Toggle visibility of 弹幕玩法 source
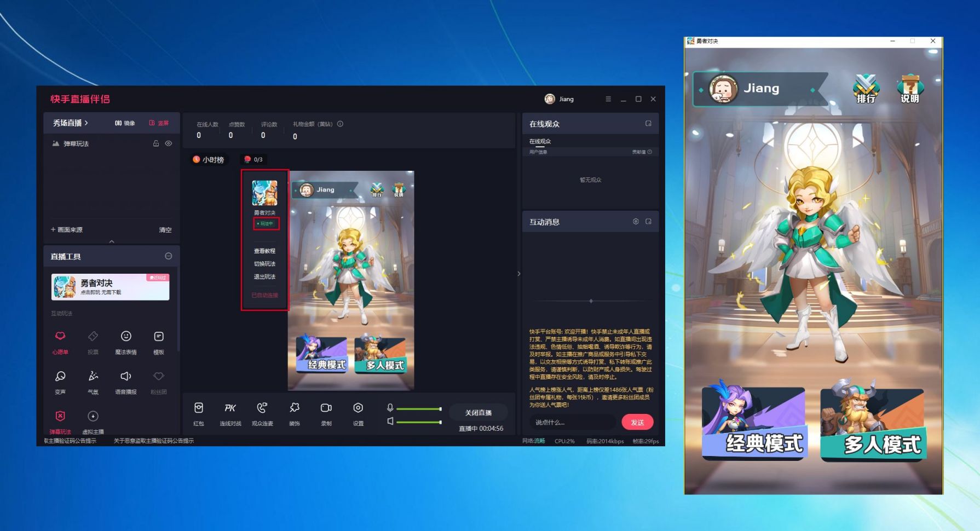 169,143
